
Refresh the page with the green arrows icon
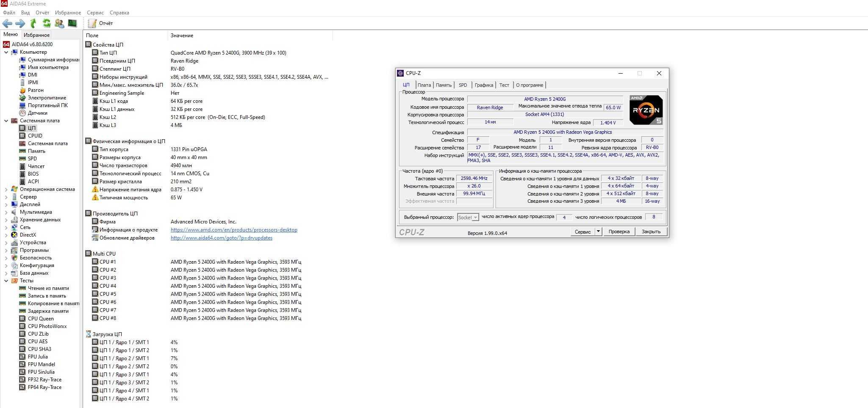[x=47, y=23]
